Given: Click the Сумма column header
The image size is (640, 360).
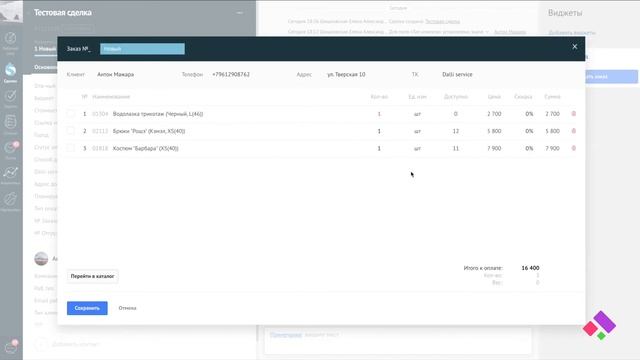Looking at the screenshot, I should 552,97.
